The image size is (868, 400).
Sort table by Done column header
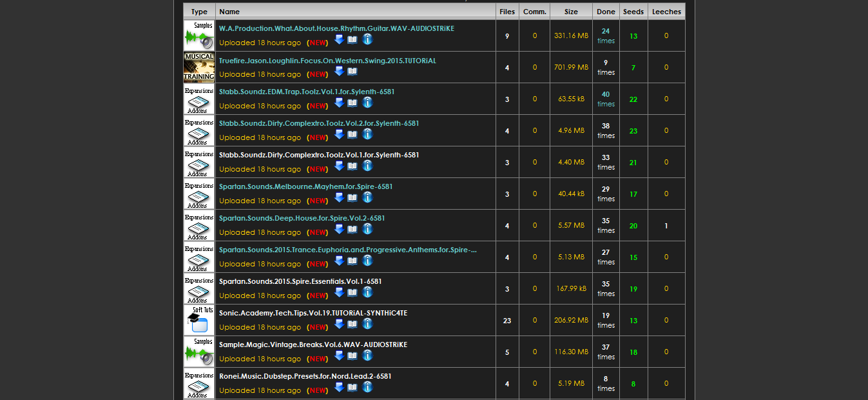[x=606, y=12]
